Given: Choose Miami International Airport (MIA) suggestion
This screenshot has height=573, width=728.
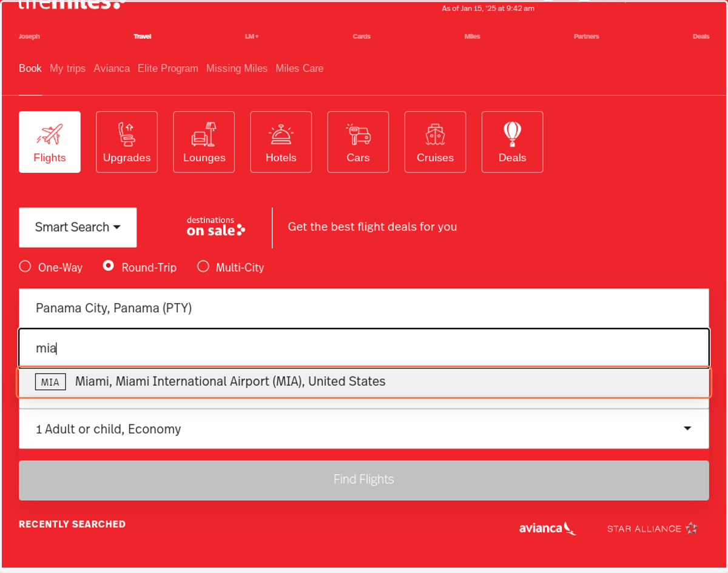Looking at the screenshot, I should (x=364, y=382).
